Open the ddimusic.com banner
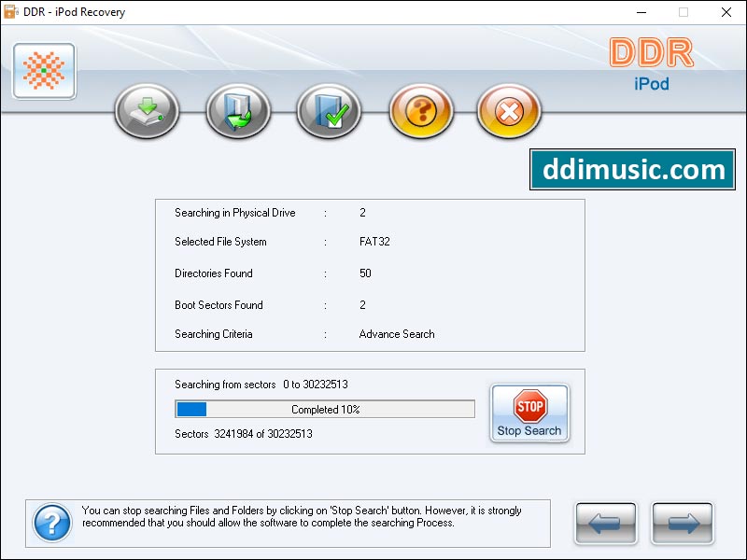747x560 pixels. pyautogui.click(x=633, y=170)
